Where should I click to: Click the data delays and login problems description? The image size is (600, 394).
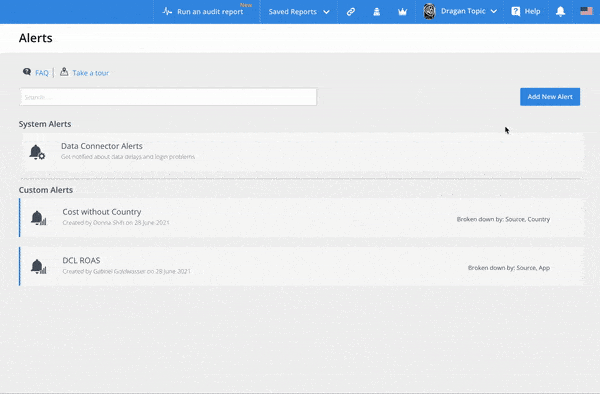128,157
